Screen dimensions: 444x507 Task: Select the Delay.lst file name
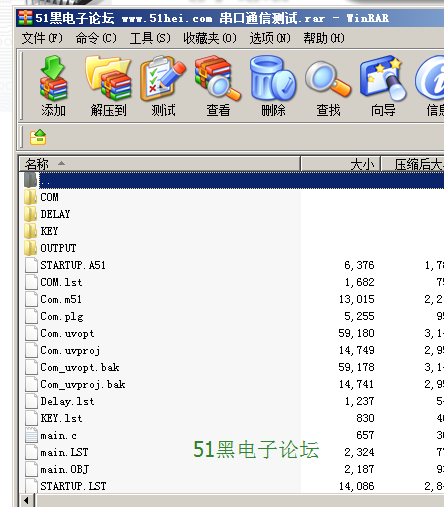[x=67, y=401]
